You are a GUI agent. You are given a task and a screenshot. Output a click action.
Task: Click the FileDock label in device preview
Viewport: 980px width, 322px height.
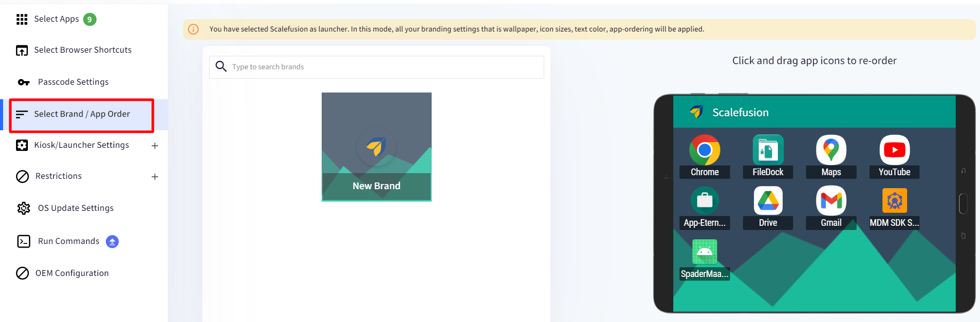pyautogui.click(x=768, y=172)
